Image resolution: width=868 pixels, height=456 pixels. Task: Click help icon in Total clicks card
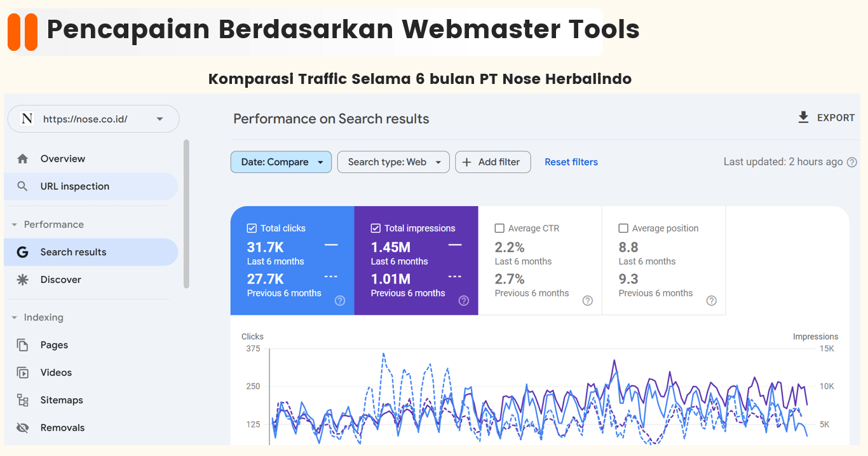(x=340, y=301)
